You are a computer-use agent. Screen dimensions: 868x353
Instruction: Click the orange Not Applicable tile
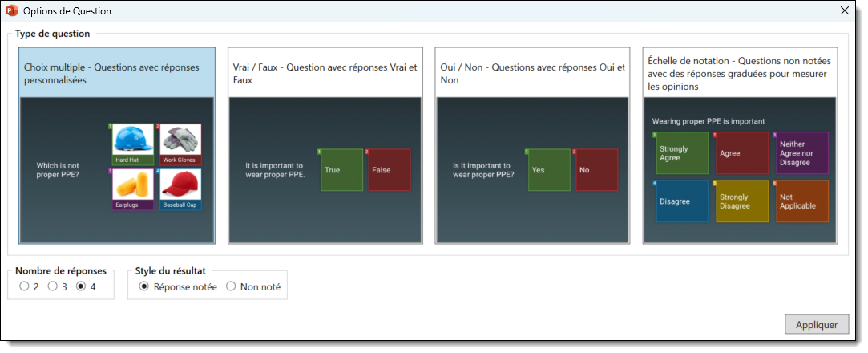pos(801,201)
